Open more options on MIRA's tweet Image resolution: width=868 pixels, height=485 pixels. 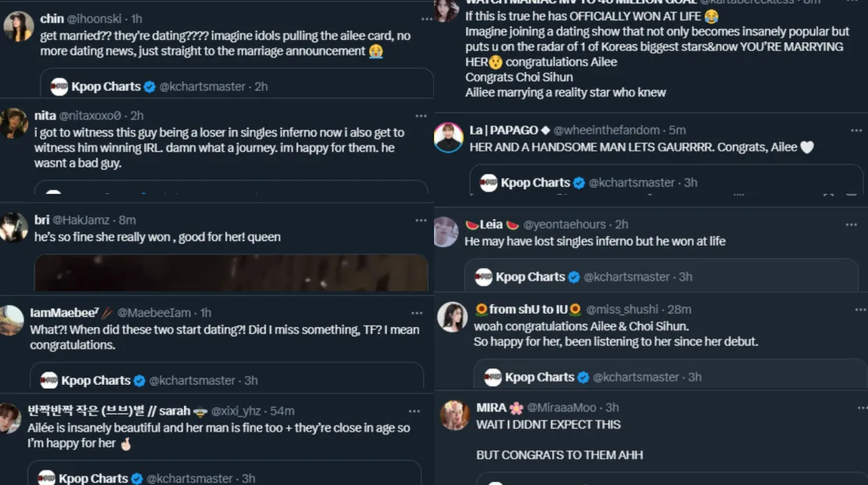(852, 408)
